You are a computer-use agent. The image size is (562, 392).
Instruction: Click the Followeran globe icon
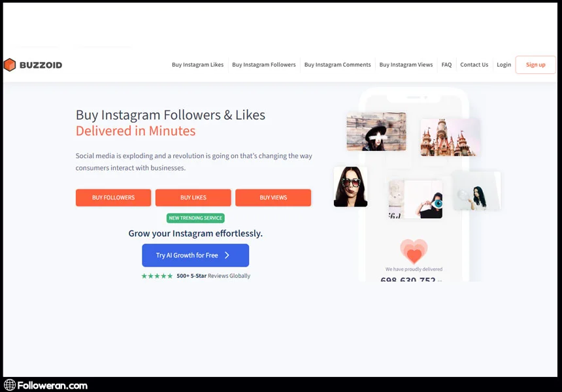click(10, 385)
